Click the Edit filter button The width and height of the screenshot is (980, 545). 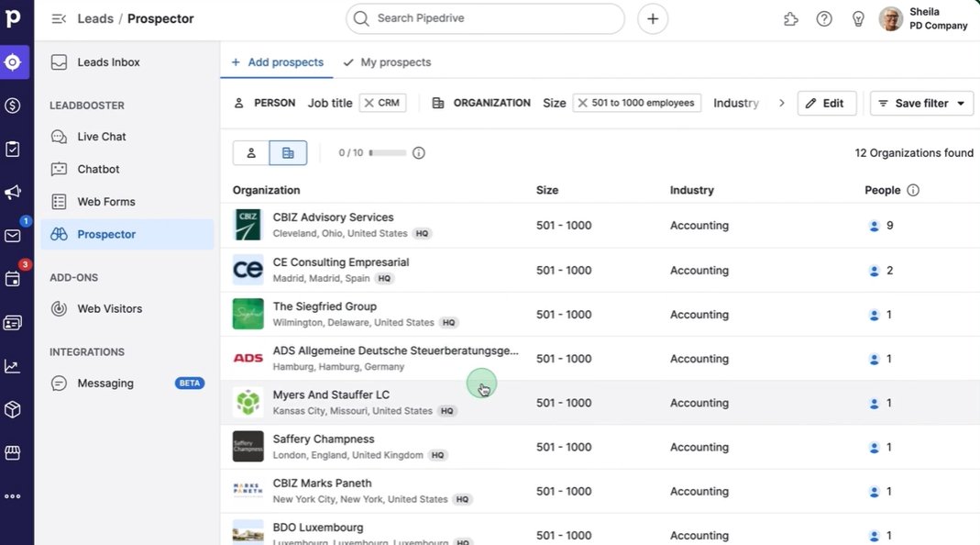point(826,104)
